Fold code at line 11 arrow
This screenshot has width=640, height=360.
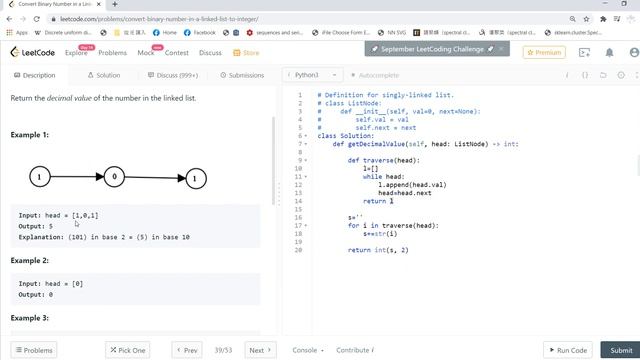pyautogui.click(x=306, y=177)
